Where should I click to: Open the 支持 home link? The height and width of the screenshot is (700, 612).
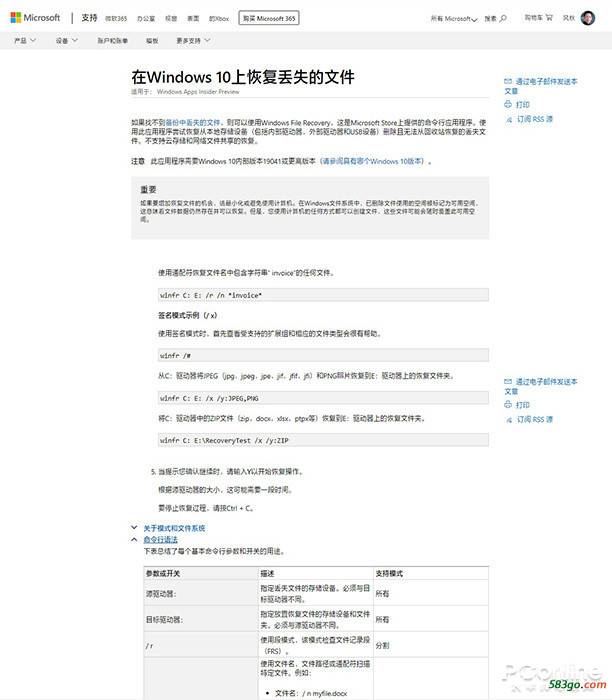click(x=89, y=18)
